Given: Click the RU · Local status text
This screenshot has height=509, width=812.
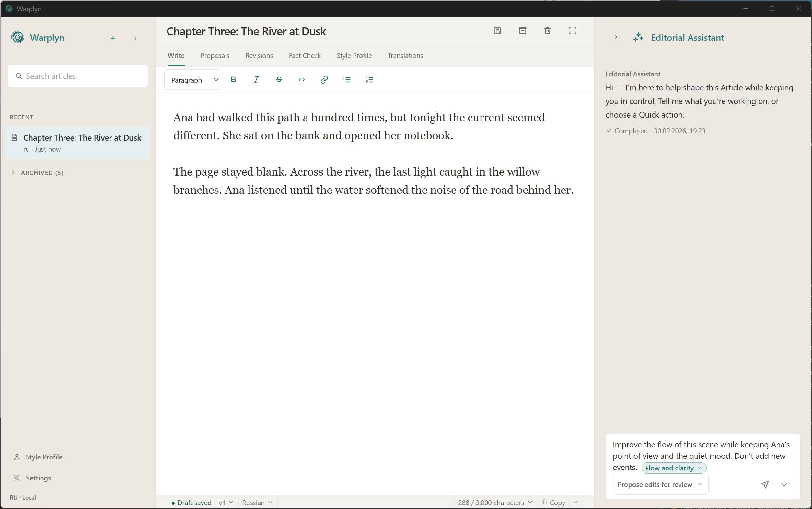Looking at the screenshot, I should pos(23,497).
